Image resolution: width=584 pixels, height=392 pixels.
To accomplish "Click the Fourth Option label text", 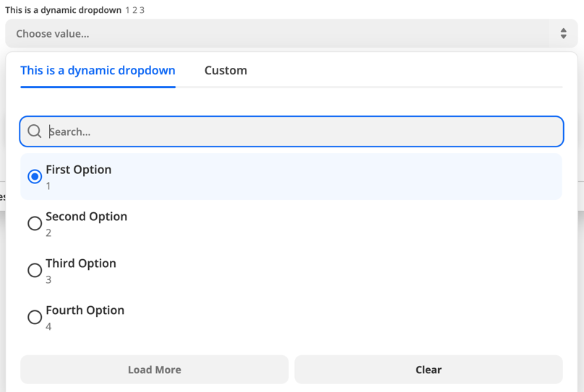I will [x=85, y=310].
